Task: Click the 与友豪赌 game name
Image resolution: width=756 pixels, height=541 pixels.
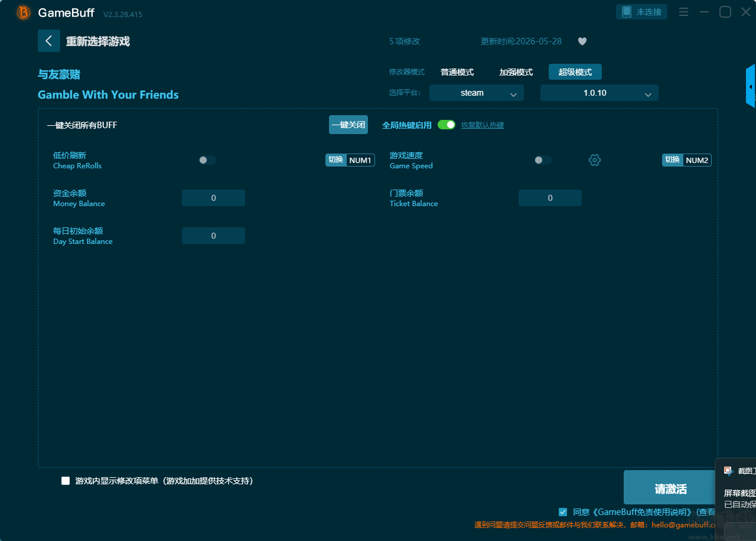Action: point(59,74)
